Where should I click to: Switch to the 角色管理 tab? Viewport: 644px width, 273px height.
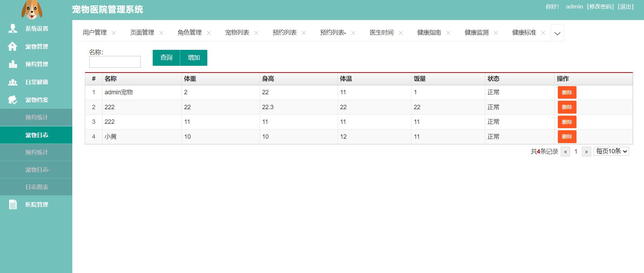click(x=190, y=33)
